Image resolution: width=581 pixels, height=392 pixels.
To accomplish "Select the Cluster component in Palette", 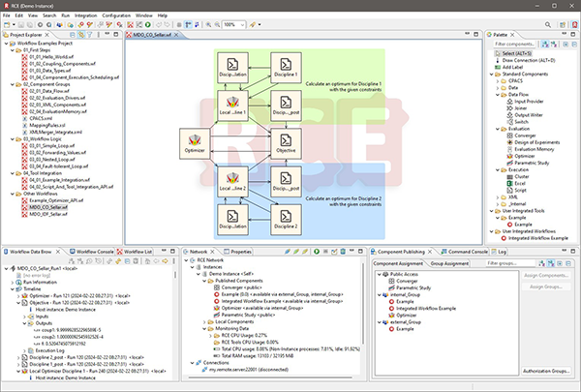I will pyautogui.click(x=518, y=177).
